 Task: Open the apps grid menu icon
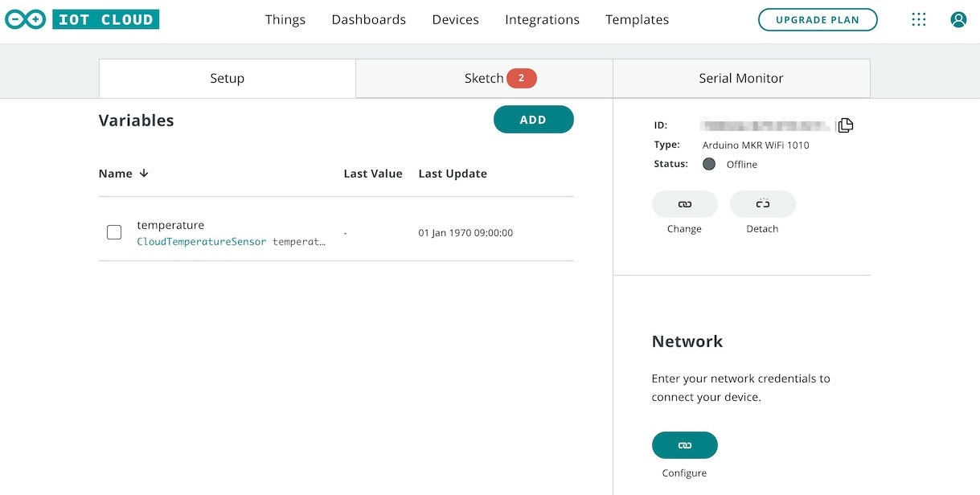click(x=919, y=20)
